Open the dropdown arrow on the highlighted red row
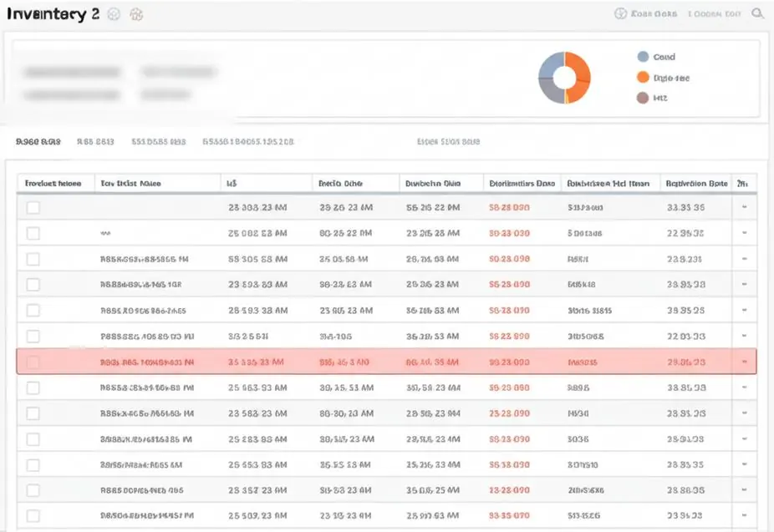Viewport: 774px width, 532px height. pos(745,362)
